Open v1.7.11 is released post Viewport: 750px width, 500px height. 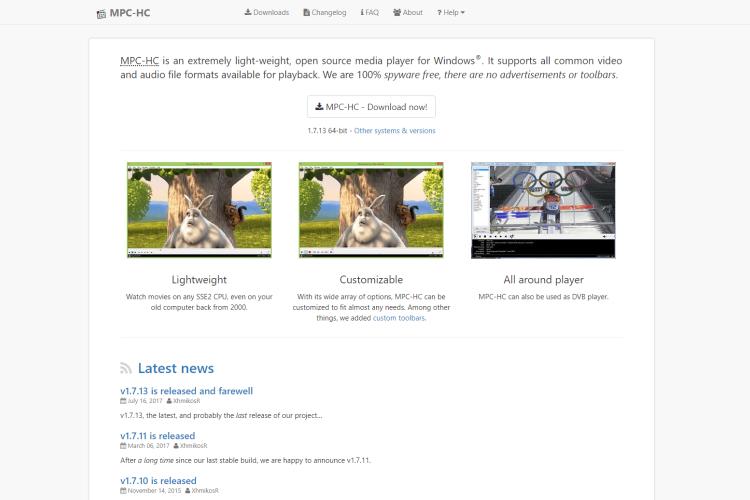coord(158,436)
